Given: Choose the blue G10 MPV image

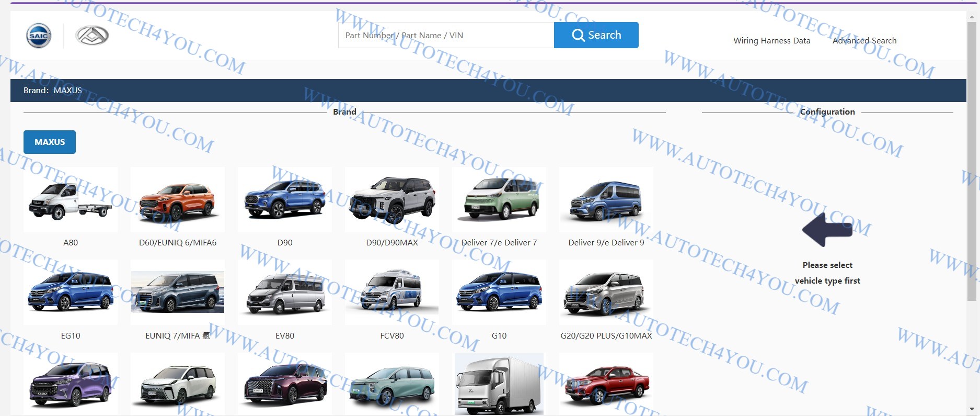Looking at the screenshot, I should (499, 293).
